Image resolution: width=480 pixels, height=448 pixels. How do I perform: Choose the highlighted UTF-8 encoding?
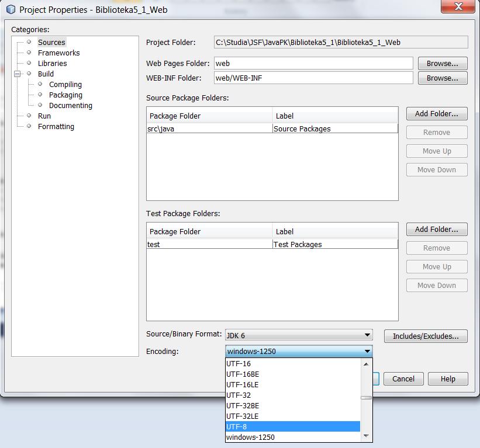click(293, 426)
